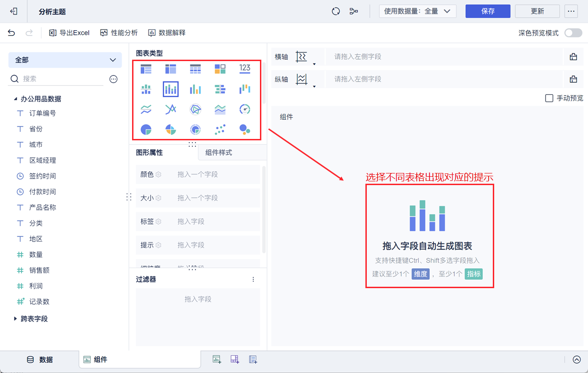This screenshot has width=588, height=373.
Task: Select the partitioned line chart type
Action: click(146, 109)
